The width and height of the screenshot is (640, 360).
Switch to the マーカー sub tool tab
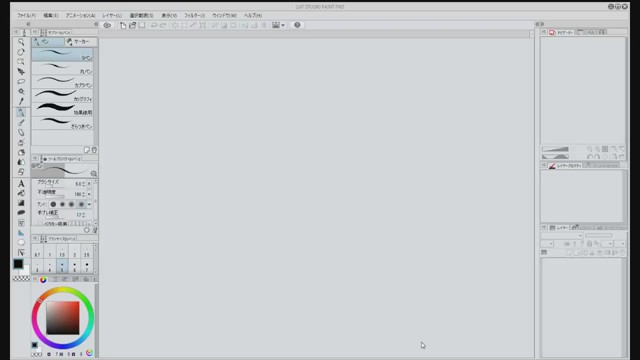pos(80,42)
